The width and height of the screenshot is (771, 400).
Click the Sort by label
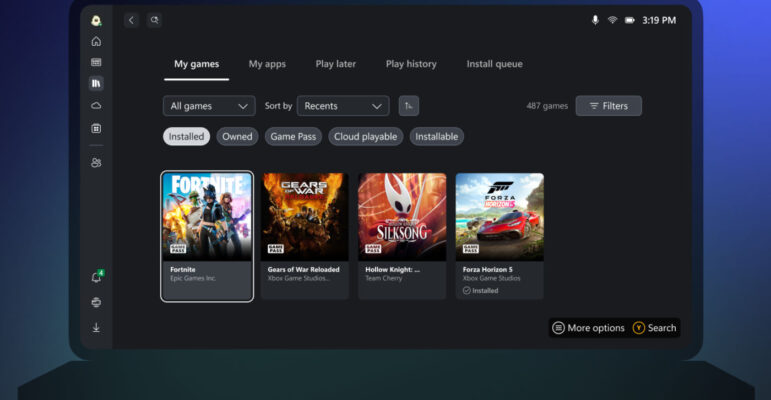278,106
